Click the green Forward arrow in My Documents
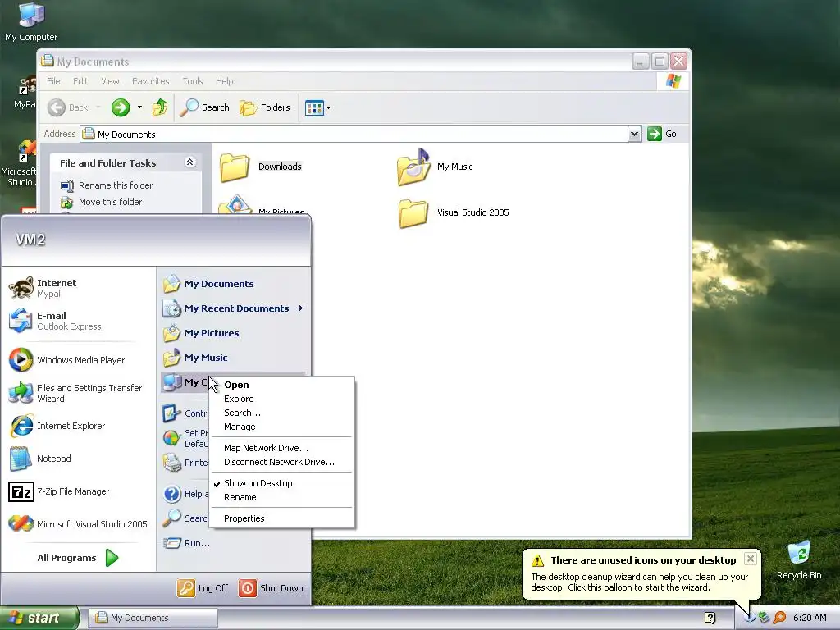Image resolution: width=840 pixels, height=630 pixels. pos(121,107)
